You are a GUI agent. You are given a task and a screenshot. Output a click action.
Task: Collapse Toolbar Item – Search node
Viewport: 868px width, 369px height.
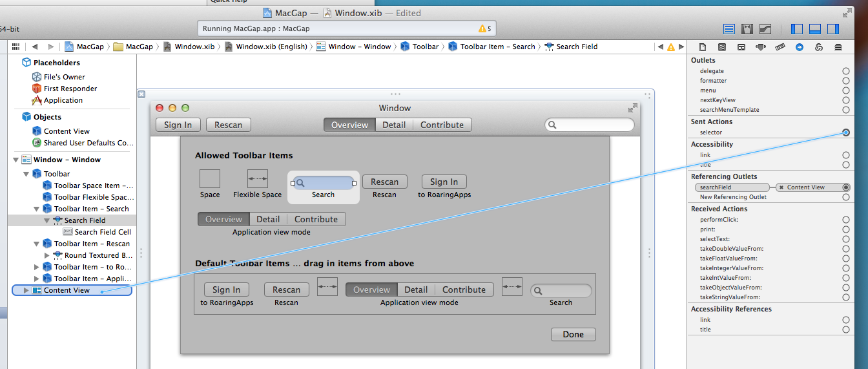tap(37, 209)
